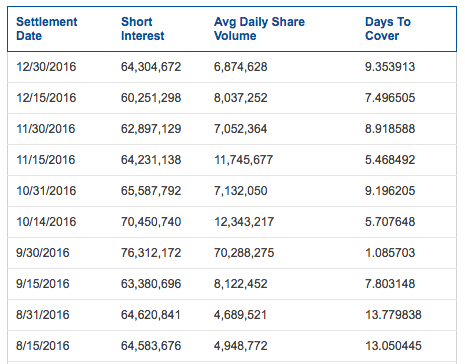Select days to cover value 9.353913
Screen dimensions: 465x364
pyautogui.click(x=390, y=67)
